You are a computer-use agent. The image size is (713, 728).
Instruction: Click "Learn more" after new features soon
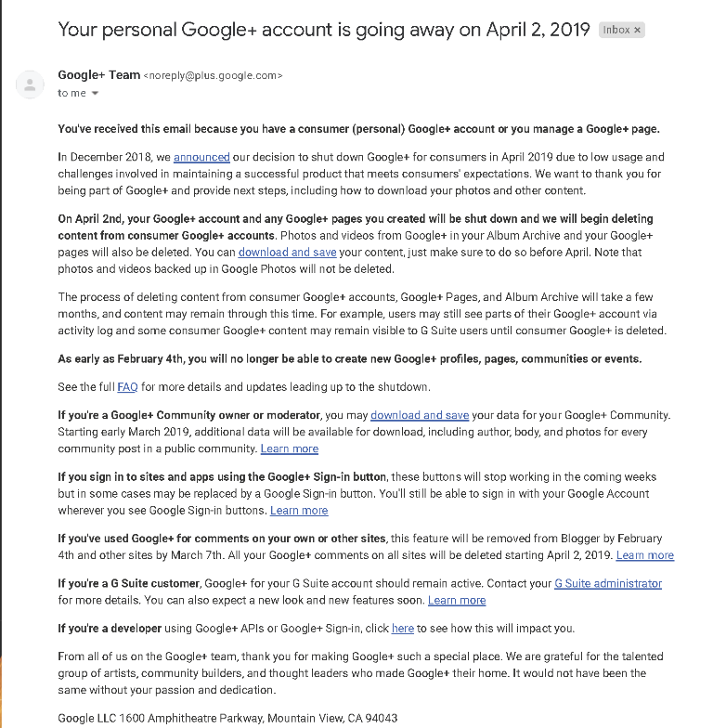click(457, 600)
